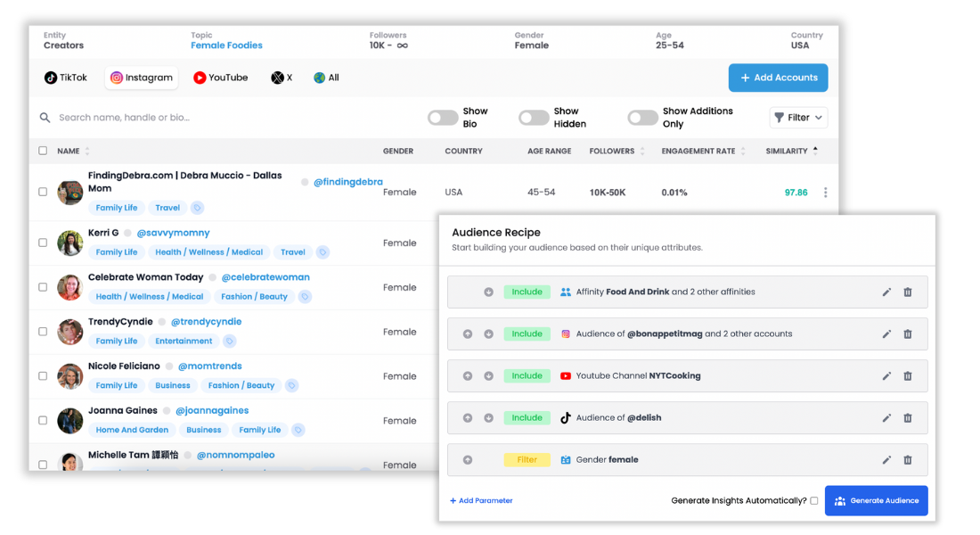Move @delish row down
Image resolution: width=980 pixels, height=535 pixels.
(x=489, y=418)
